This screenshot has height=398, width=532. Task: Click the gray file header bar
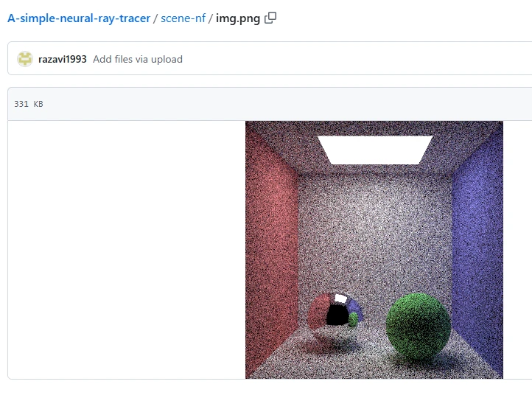click(270, 104)
